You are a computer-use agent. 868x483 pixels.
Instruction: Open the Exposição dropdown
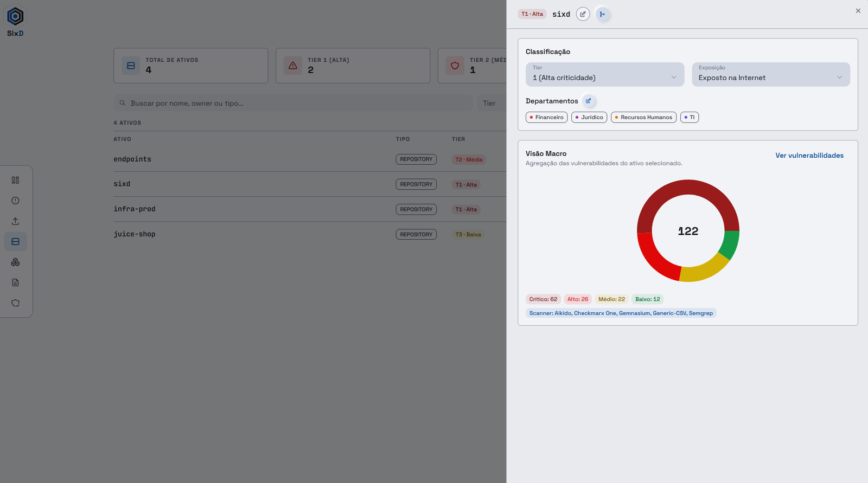click(x=771, y=74)
